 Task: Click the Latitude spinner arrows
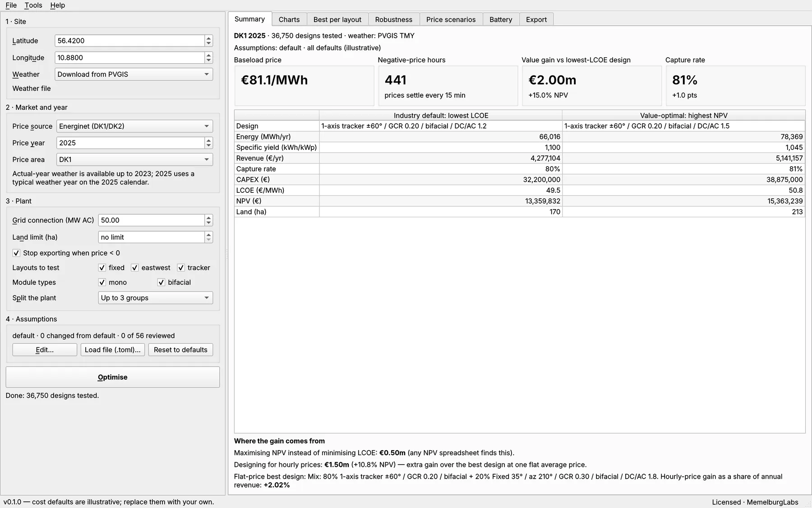point(208,41)
